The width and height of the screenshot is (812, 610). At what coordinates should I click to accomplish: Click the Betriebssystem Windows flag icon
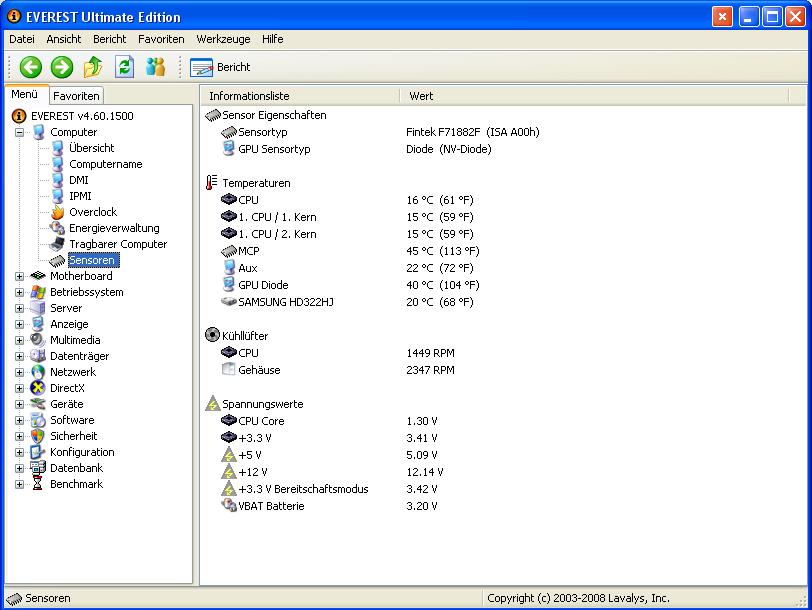click(38, 292)
